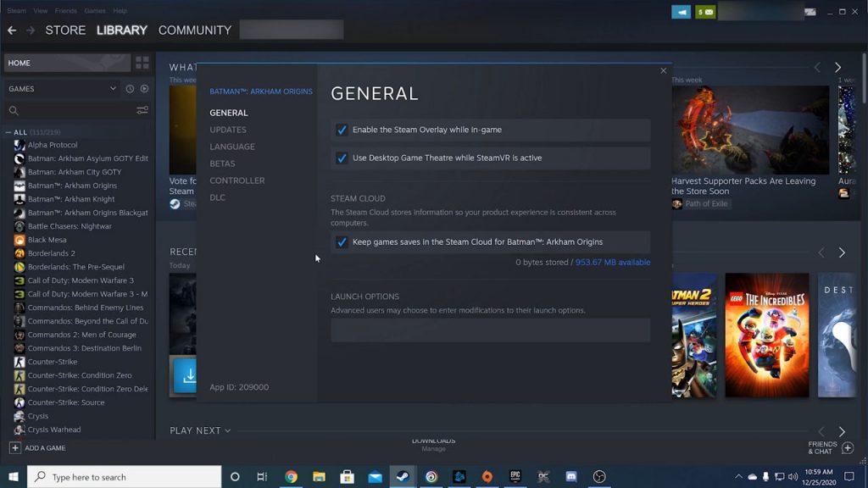
Task: Open File Explorer in taskbar
Action: point(319,476)
